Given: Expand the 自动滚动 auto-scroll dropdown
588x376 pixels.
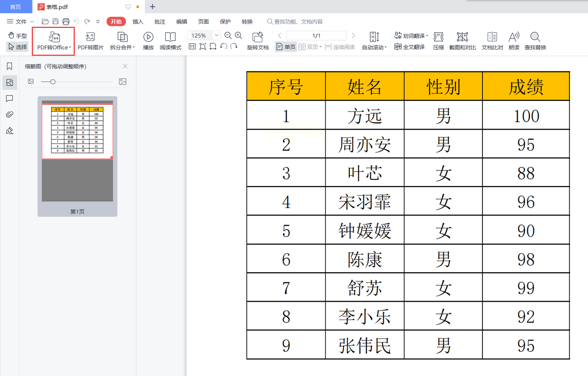Looking at the screenshot, I should tap(386, 48).
